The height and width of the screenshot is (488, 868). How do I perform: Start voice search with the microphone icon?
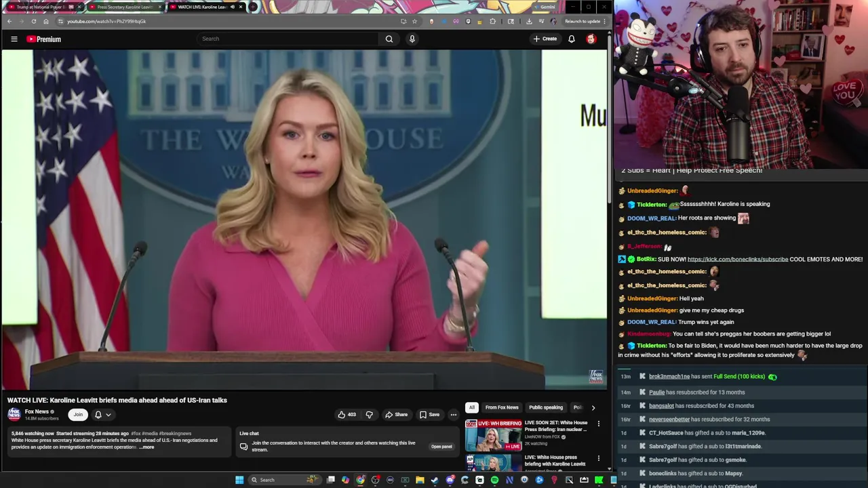click(x=412, y=39)
